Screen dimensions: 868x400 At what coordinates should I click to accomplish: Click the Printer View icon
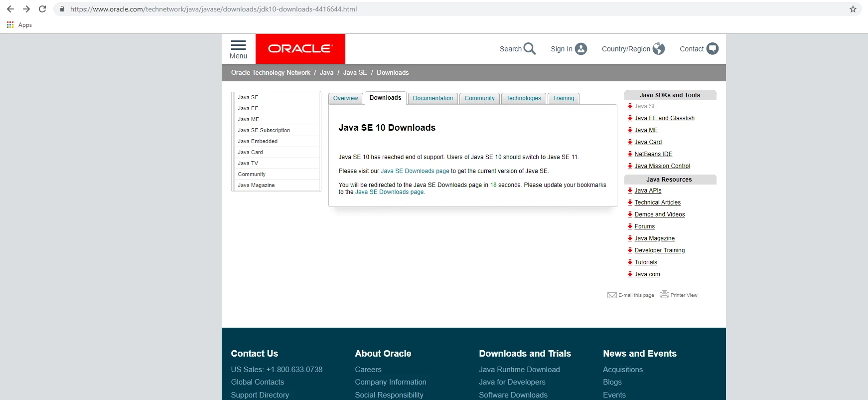(x=664, y=294)
